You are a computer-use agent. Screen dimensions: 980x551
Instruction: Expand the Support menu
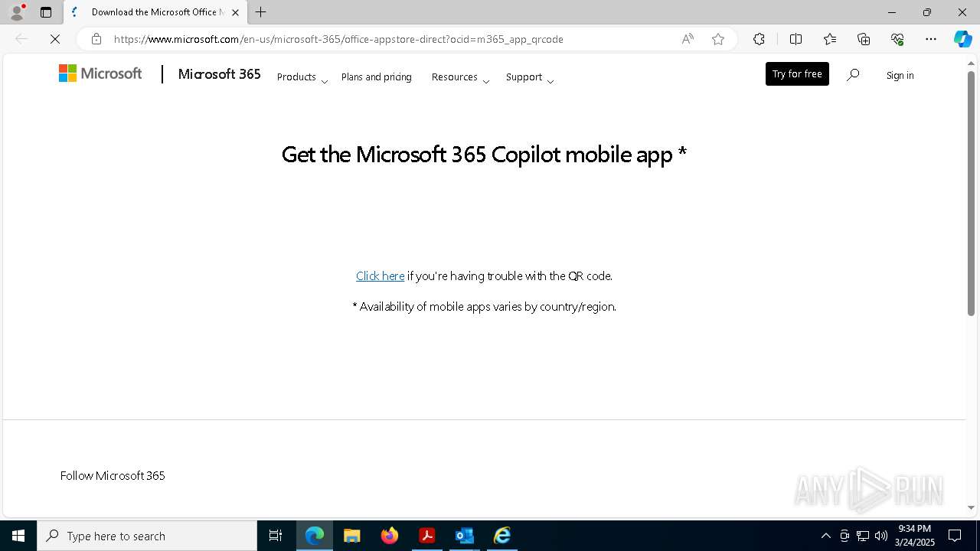[x=530, y=77]
